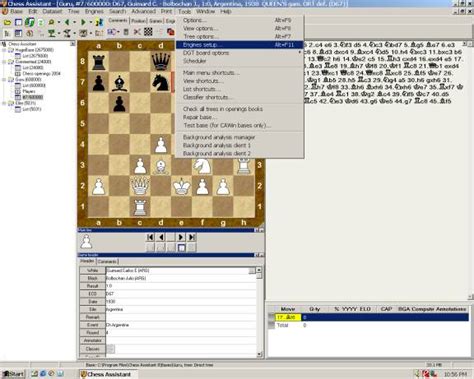Select Chess openings 2004 tree item

pos(41,73)
